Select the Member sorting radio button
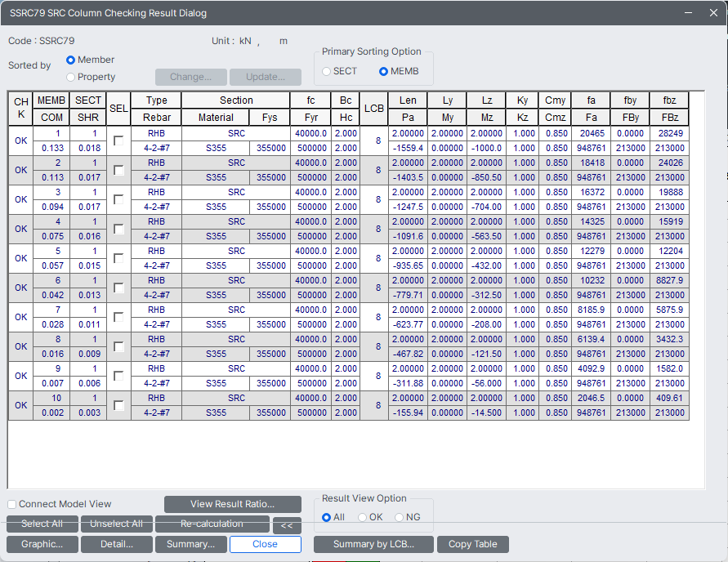 pos(70,60)
